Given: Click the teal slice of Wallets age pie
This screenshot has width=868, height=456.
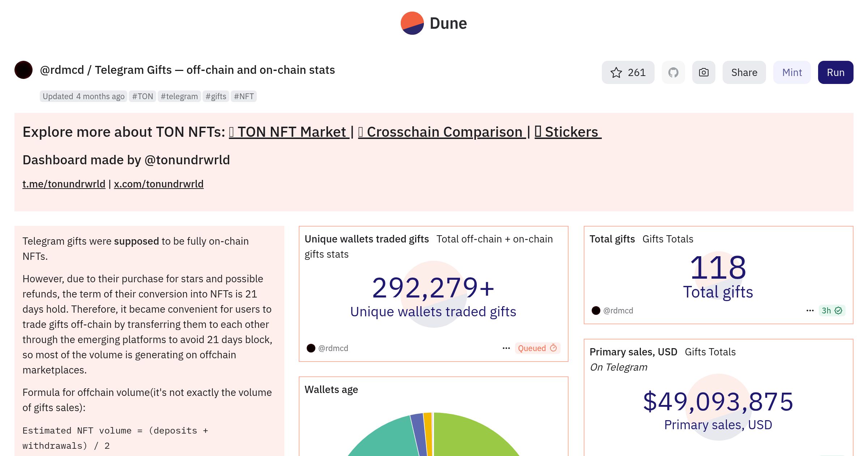Looking at the screenshot, I should (x=387, y=440).
